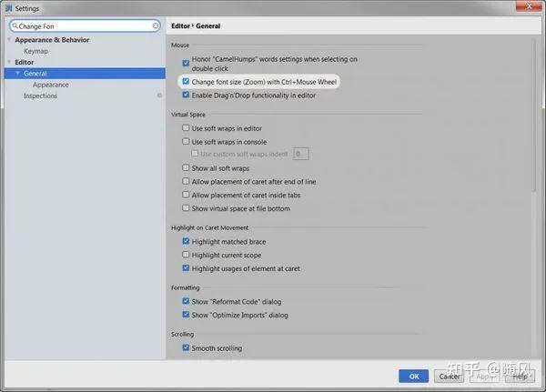The width and height of the screenshot is (546, 392).
Task: Click the settings panel vertical scrollbar
Action: point(534,115)
